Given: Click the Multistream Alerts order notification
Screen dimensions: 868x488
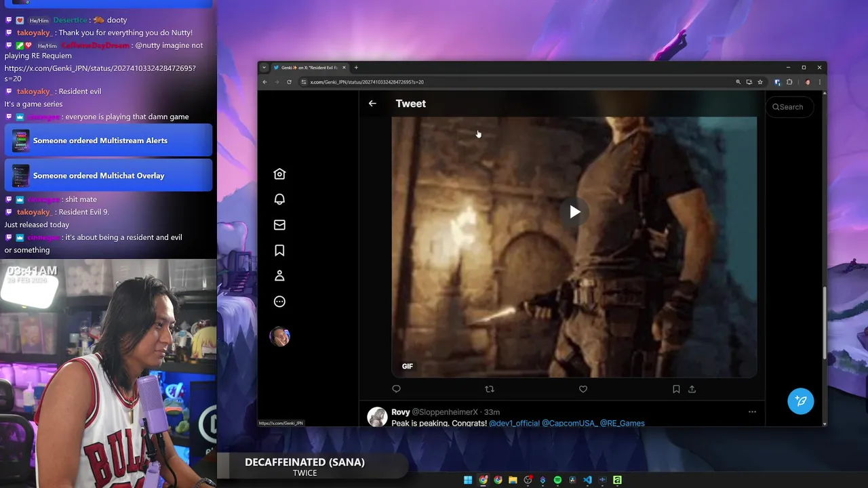Looking at the screenshot, I should click(x=108, y=140).
